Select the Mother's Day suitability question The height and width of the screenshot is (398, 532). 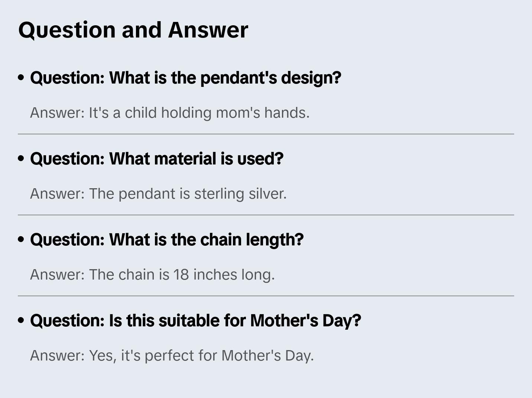pyautogui.click(x=195, y=321)
